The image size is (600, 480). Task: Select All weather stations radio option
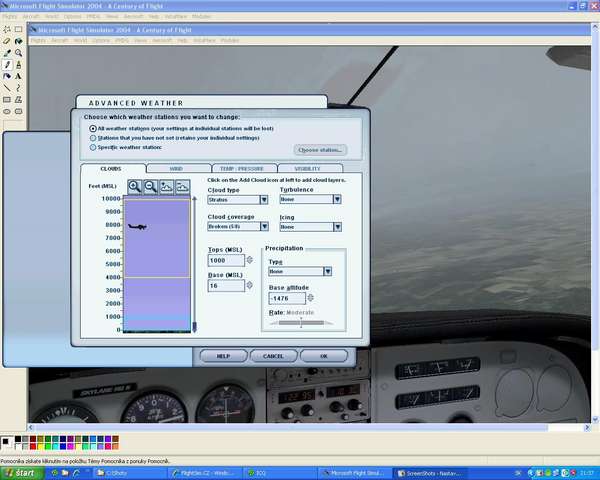tap(93, 129)
